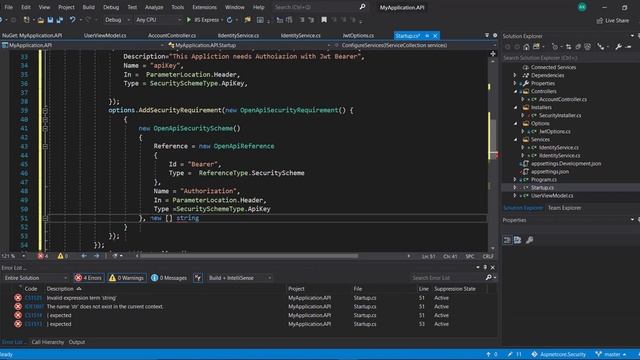The image size is (640, 360).
Task: Sort by the Line column header
Action: (x=424, y=289)
